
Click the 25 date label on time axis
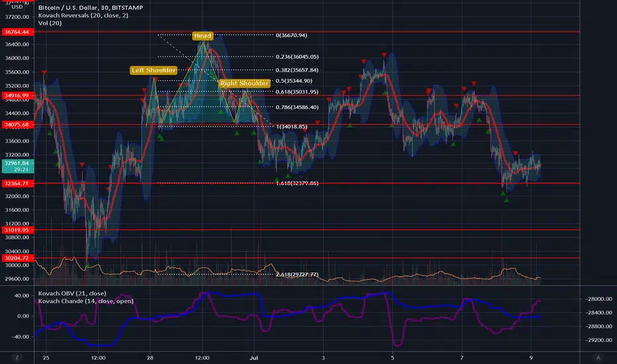click(46, 357)
